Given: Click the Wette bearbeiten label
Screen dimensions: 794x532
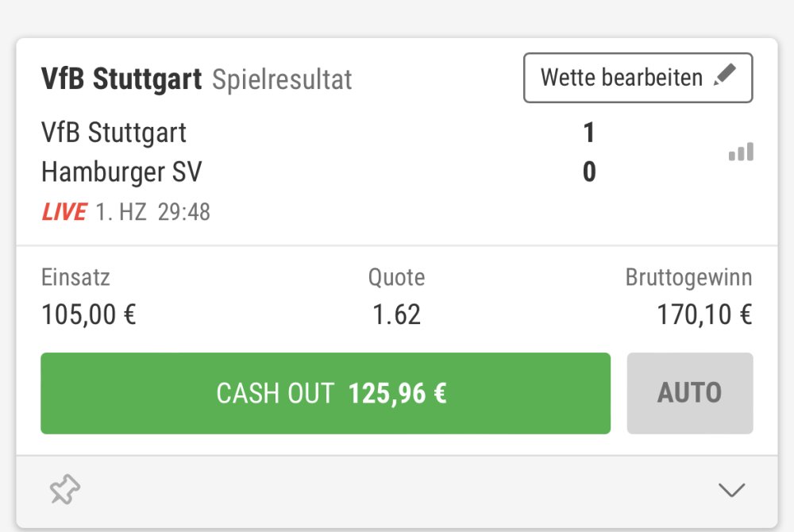Looking at the screenshot, I should [621, 78].
